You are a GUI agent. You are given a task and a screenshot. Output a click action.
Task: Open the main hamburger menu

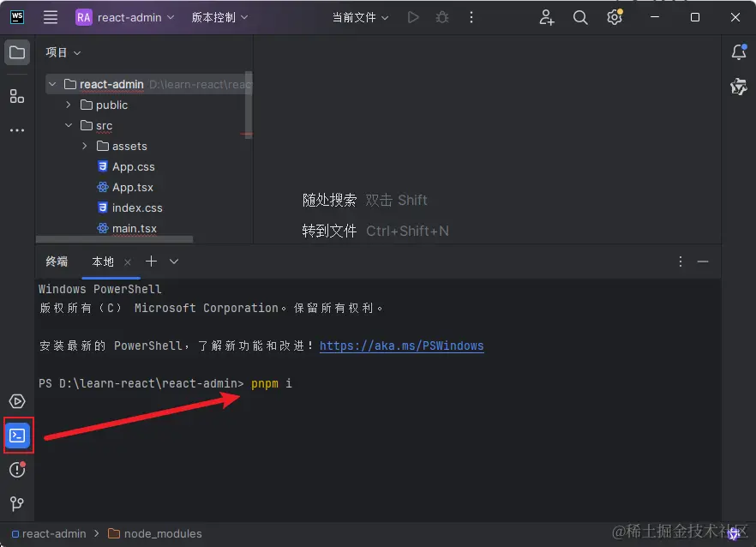(51, 17)
